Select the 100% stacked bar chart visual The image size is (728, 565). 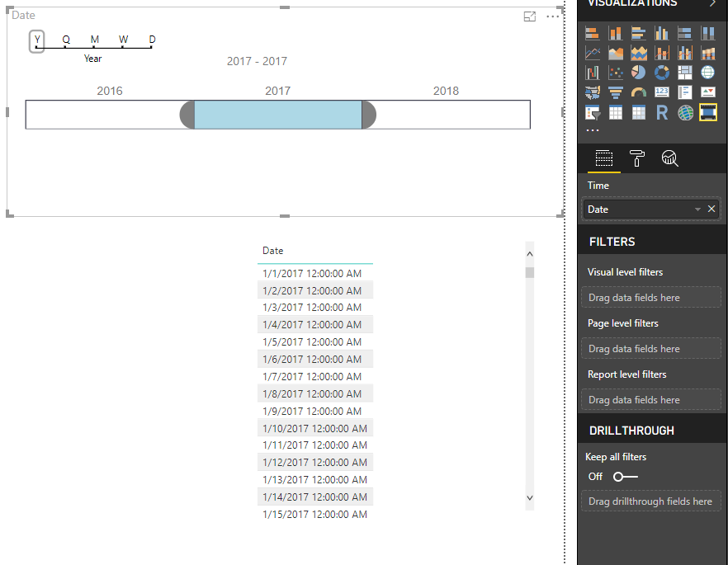(685, 33)
